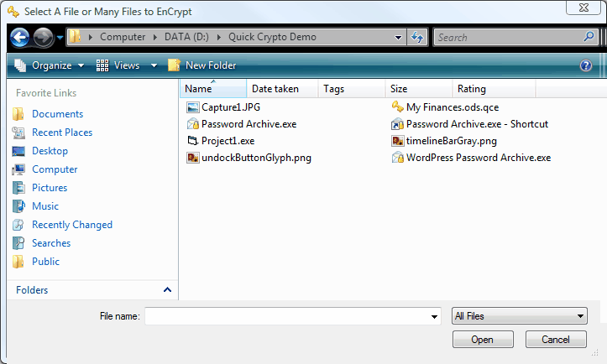Open Pictures favorite link
The height and width of the screenshot is (364, 607).
(x=50, y=188)
